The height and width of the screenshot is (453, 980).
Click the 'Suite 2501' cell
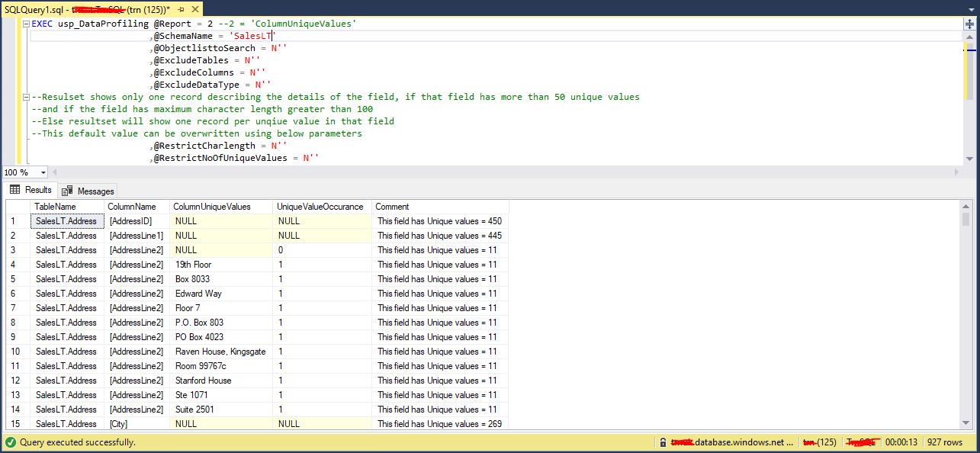[221, 410]
